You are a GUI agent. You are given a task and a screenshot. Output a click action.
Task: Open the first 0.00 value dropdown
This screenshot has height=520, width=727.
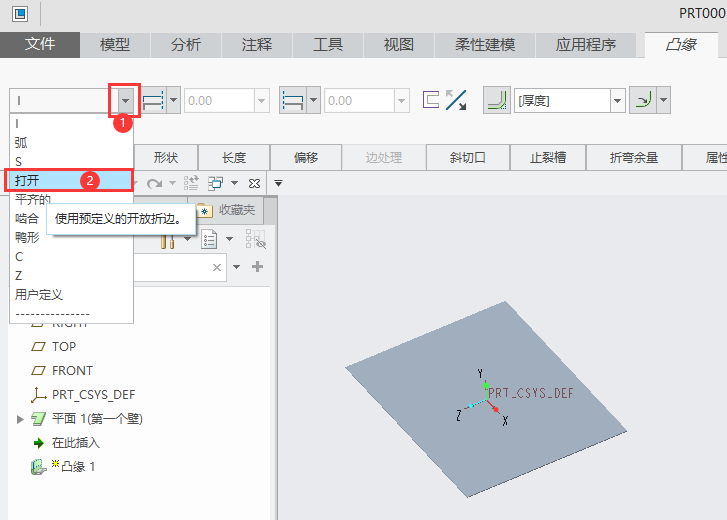261,101
